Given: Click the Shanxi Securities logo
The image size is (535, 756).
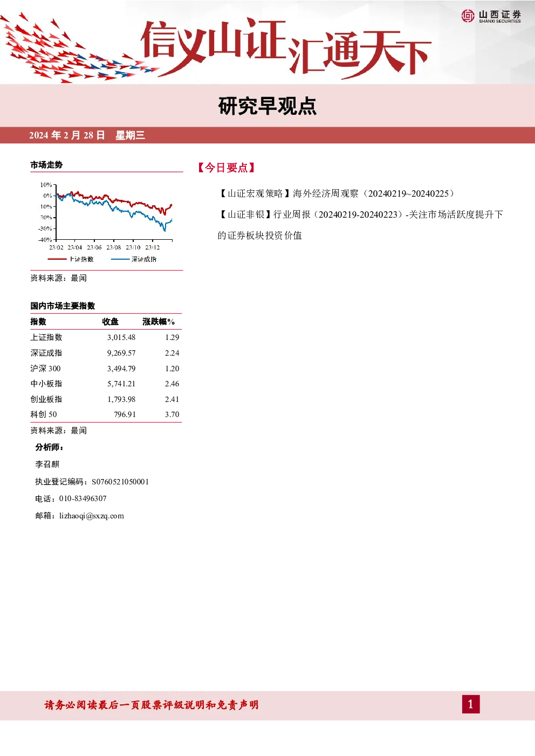Looking at the screenshot, I should [x=491, y=16].
